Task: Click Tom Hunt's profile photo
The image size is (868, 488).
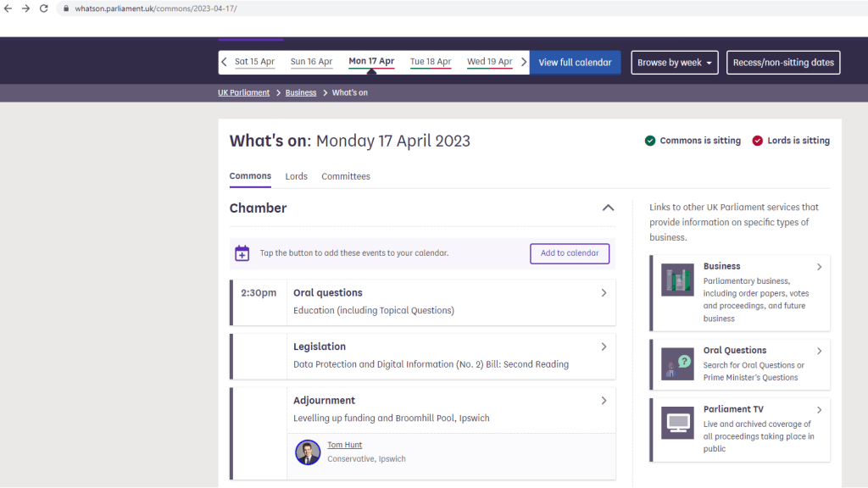Action: point(308,452)
